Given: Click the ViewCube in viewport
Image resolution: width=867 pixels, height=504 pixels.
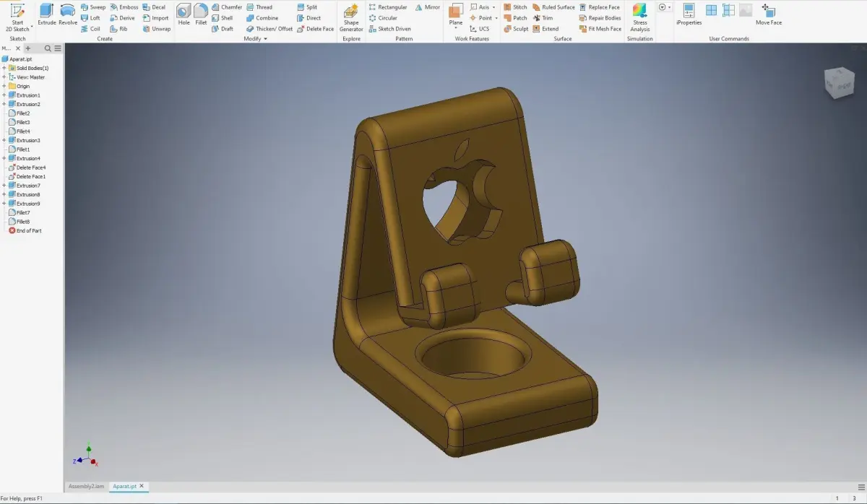Looking at the screenshot, I should tap(839, 84).
